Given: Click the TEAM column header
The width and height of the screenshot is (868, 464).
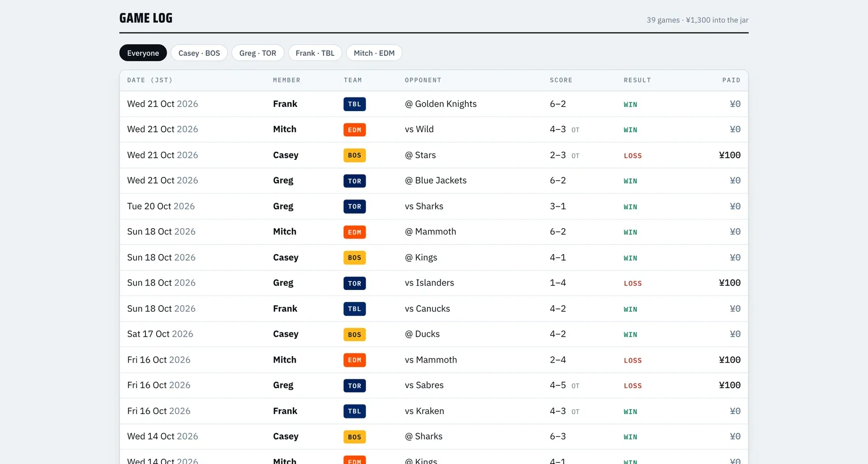Looking at the screenshot, I should coord(353,80).
